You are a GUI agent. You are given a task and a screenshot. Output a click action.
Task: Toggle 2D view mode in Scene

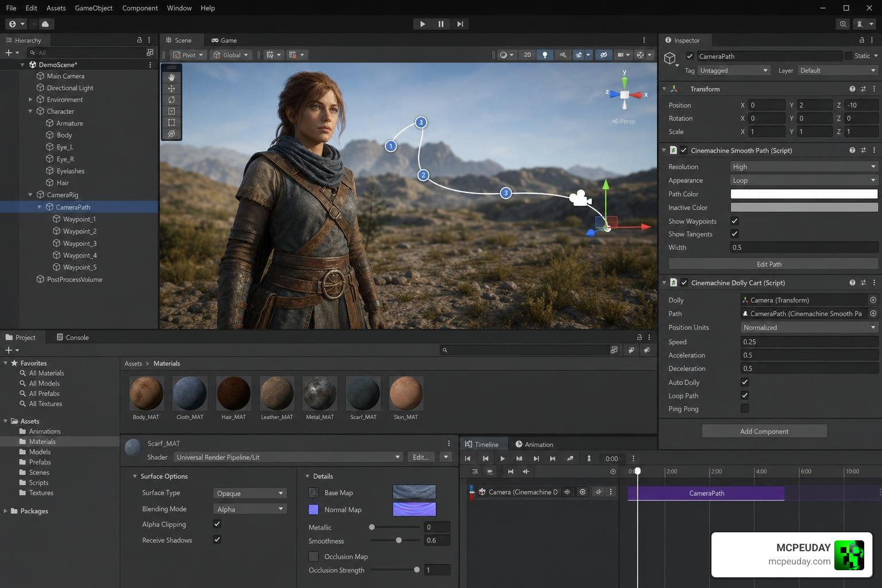tap(527, 55)
